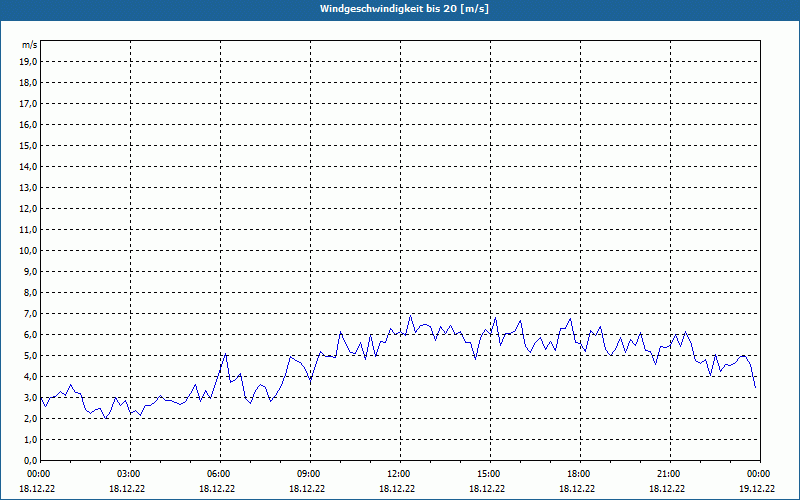Select the 13,0 y-axis value
This screenshot has width=800, height=500.
tap(28, 188)
